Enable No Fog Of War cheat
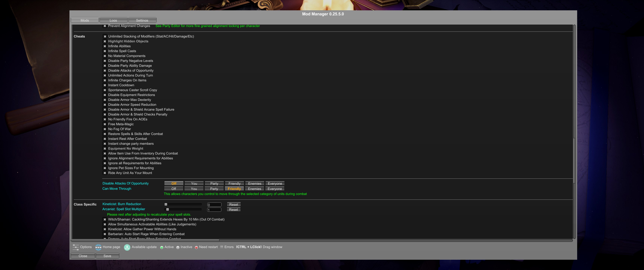Image resolution: width=644 pixels, height=270 pixels. 105,129
